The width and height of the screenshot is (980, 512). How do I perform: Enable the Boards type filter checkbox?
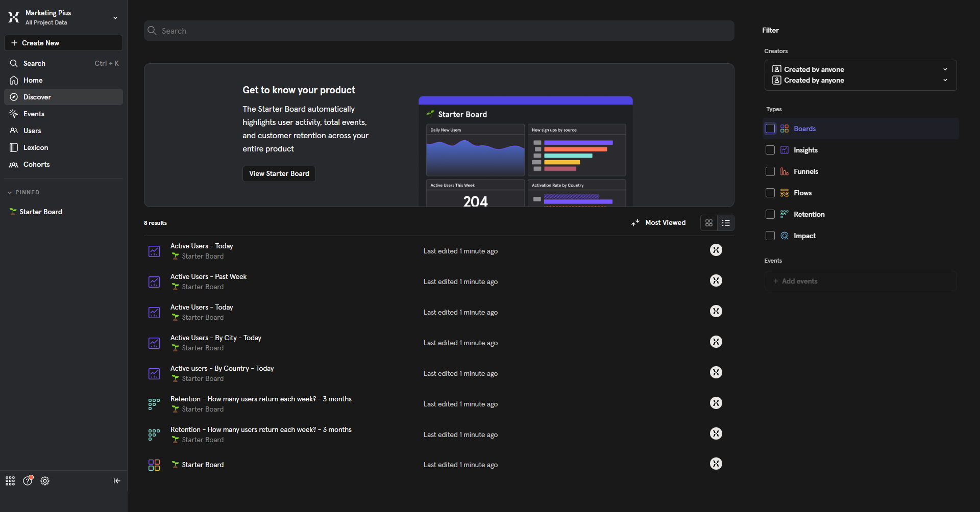(770, 129)
